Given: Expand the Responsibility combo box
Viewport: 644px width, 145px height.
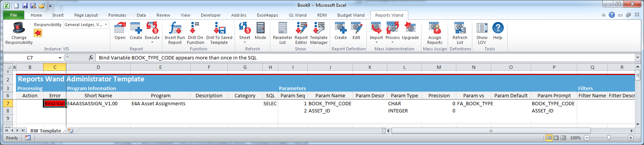Looking at the screenshot, I should (106, 25).
